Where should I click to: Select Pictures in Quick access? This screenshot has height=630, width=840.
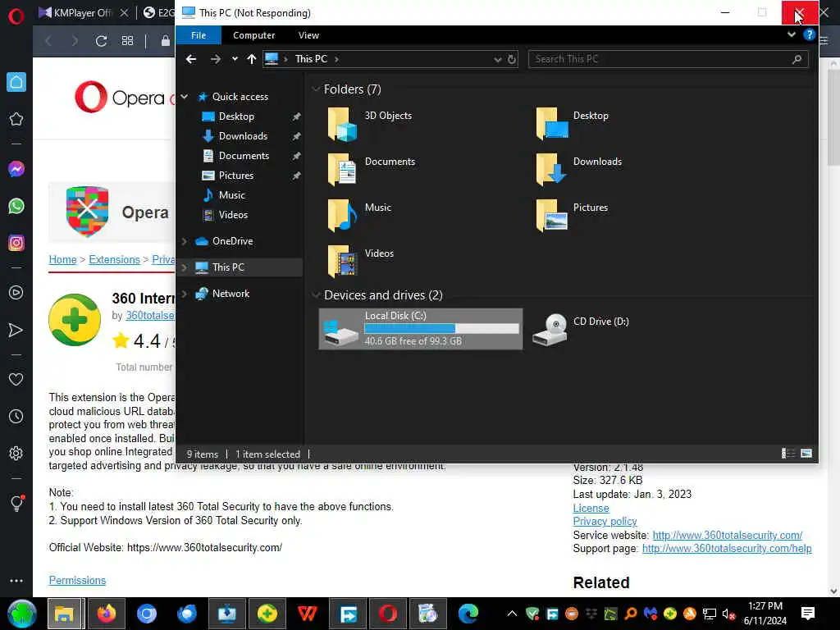235,176
